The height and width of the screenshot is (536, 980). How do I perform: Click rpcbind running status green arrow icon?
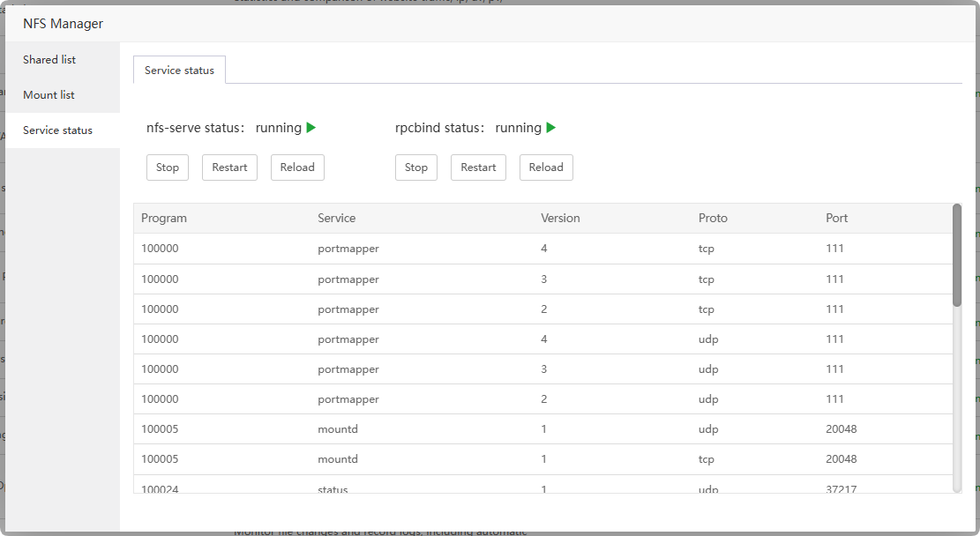point(550,128)
